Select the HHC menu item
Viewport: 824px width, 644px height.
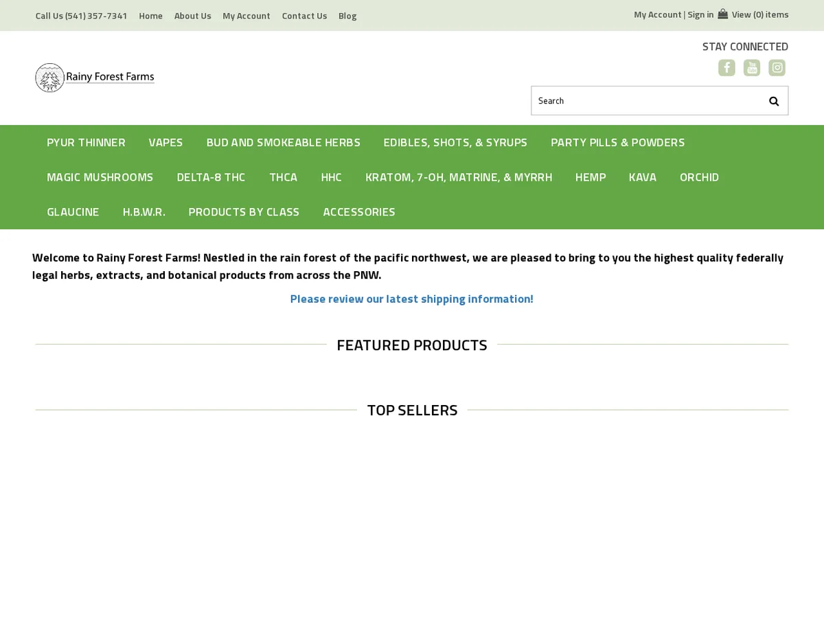pos(332,177)
